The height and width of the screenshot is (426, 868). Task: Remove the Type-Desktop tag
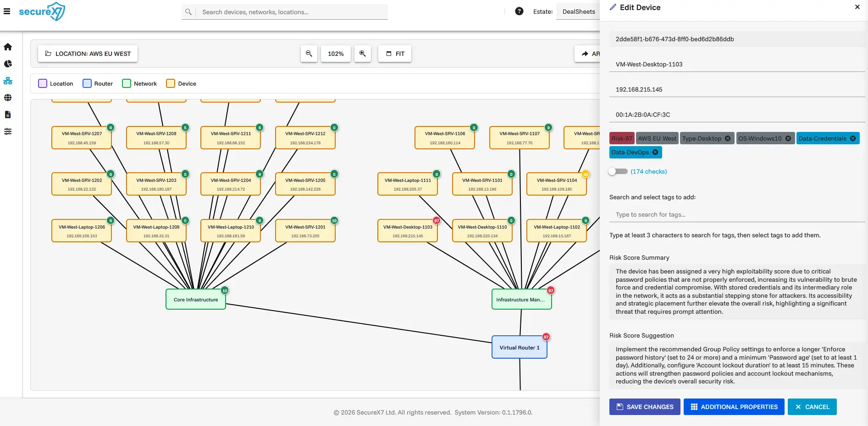728,138
